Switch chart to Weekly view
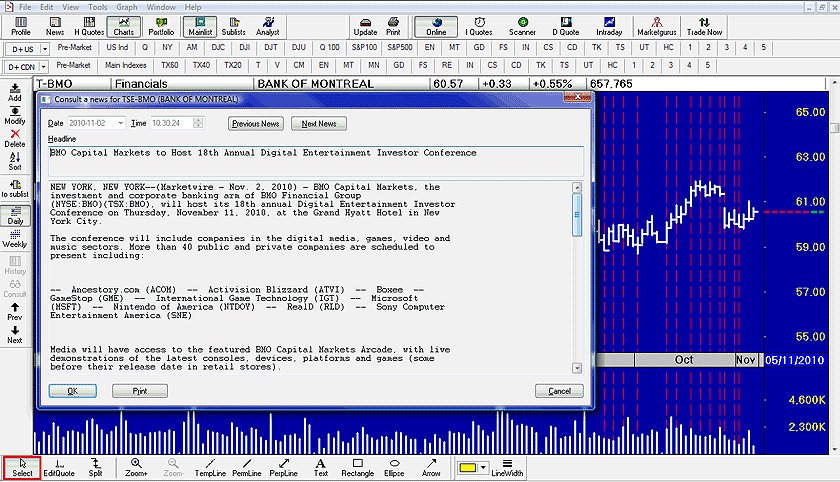This screenshot has width=840, height=482. point(15,238)
